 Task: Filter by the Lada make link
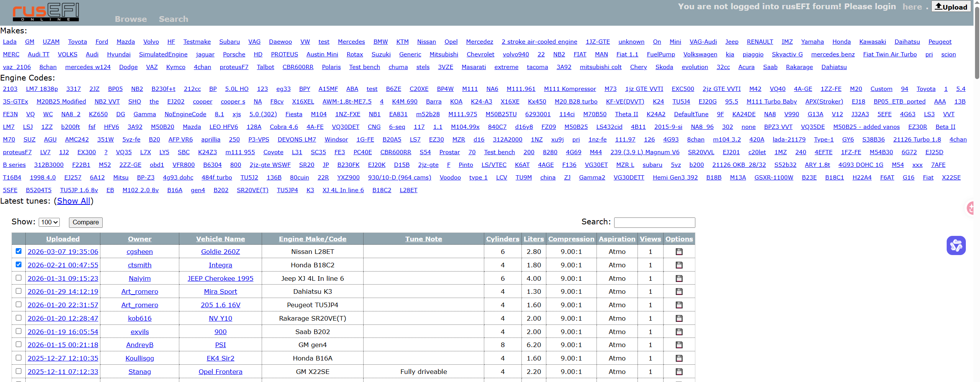(x=10, y=42)
